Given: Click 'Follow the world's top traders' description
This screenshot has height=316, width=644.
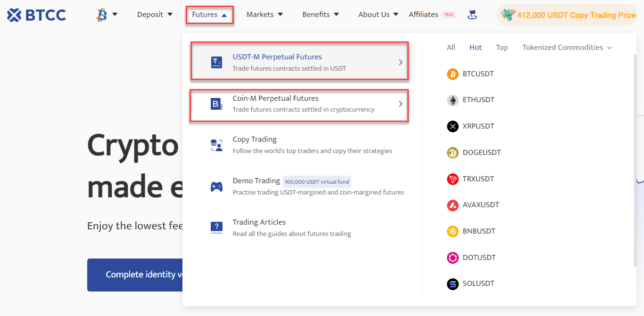Looking at the screenshot, I should coord(313,151).
